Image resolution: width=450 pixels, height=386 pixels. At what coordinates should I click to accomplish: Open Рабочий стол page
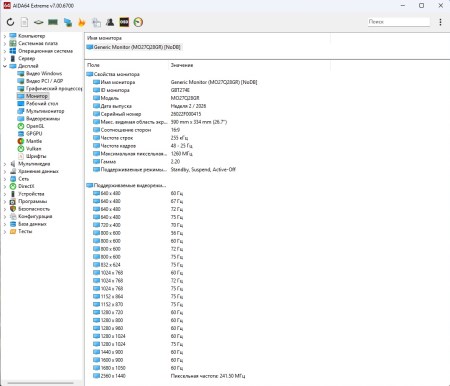(x=42, y=103)
